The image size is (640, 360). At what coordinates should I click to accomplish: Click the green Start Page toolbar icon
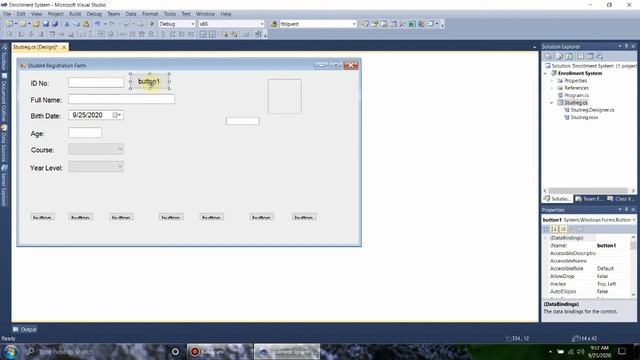(412, 24)
